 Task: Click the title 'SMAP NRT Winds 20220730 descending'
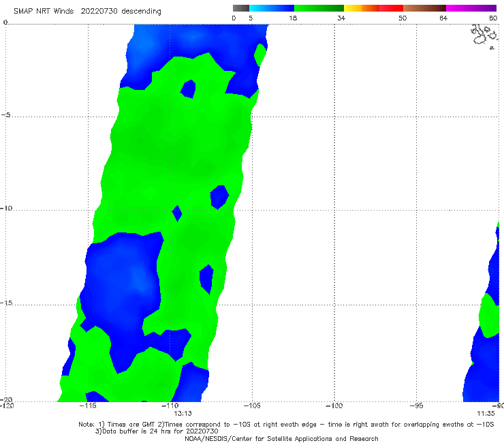coord(87,11)
